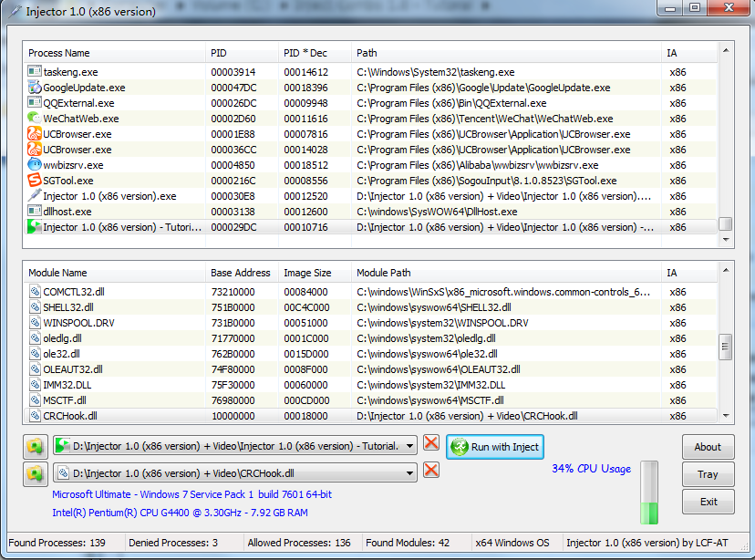Click the CPU usage green meter
The width and height of the screenshot is (755, 560).
(x=649, y=493)
